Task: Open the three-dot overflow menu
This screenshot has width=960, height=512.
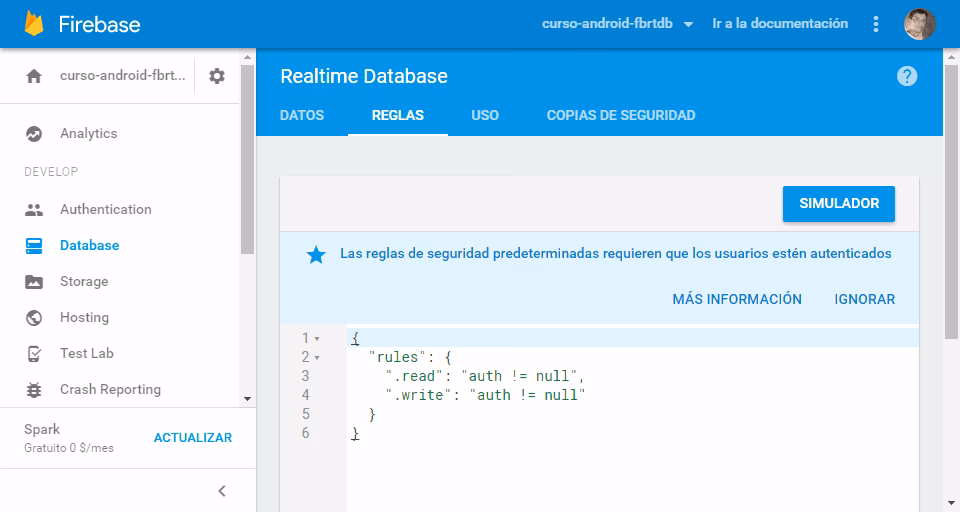Action: click(876, 24)
